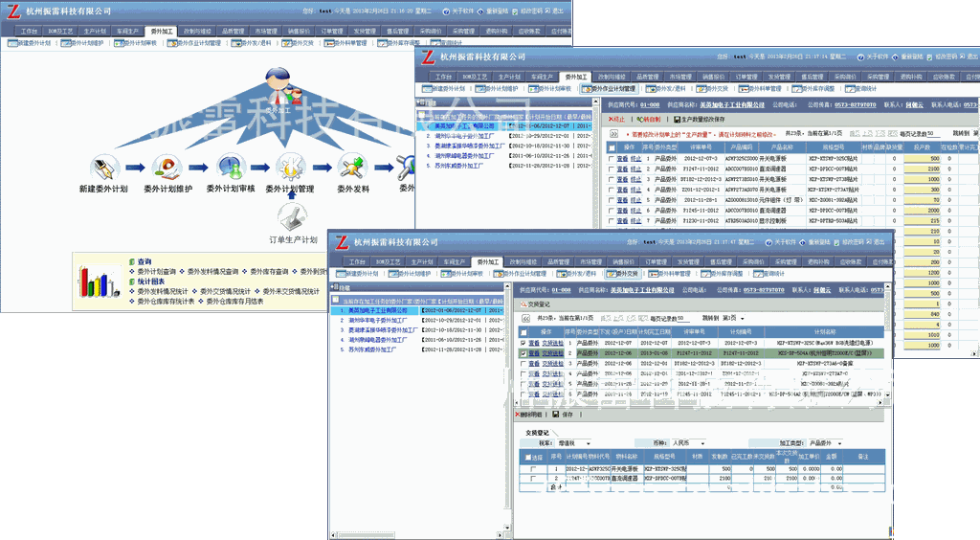Select 车间生产 tab in front window

[455, 261]
